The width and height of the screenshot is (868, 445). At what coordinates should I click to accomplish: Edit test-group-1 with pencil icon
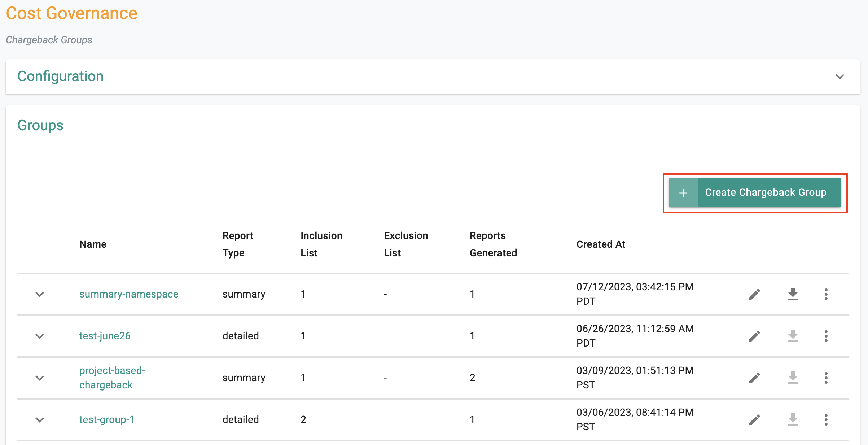754,420
